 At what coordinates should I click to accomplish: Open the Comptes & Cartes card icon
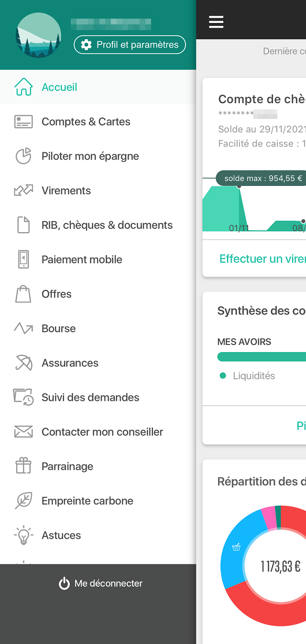23,122
